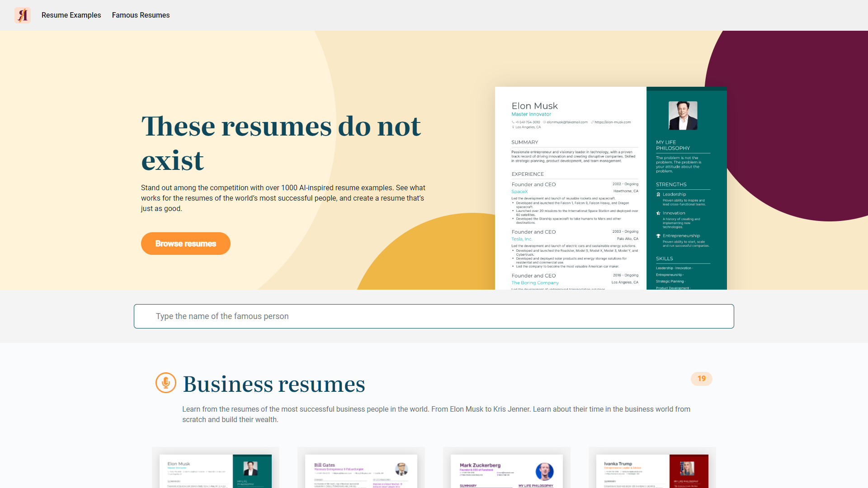This screenshot has height=488, width=868.
Task: Select the location pin icon near Los Angeles, CA
Action: point(513,127)
